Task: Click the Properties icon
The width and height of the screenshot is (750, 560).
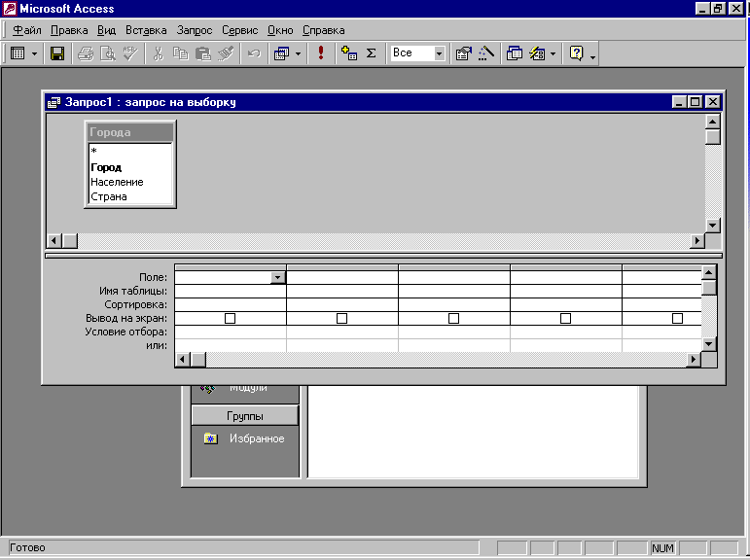Action: pos(463,53)
